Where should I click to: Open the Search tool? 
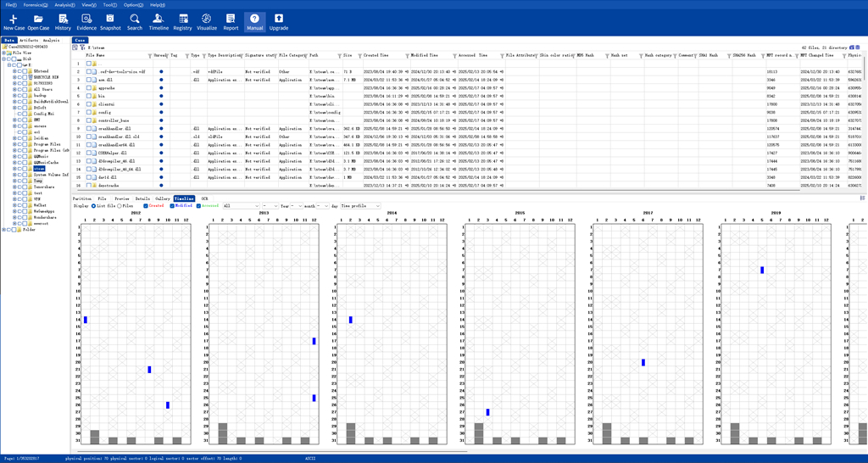[x=135, y=21]
